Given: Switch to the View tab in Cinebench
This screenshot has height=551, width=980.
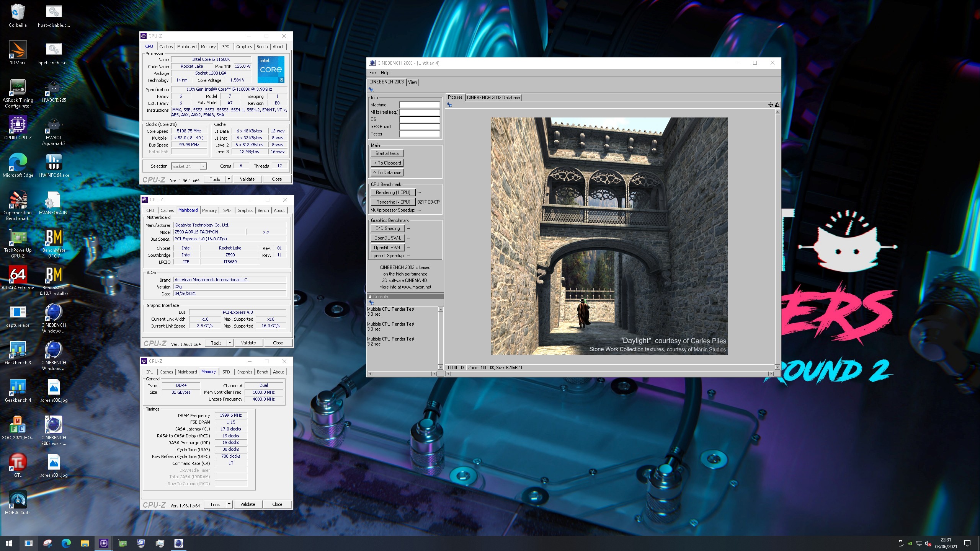Looking at the screenshot, I should tap(412, 82).
